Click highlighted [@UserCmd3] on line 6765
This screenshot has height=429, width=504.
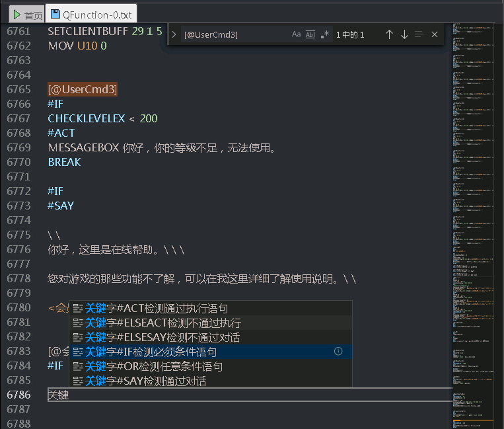83,89
